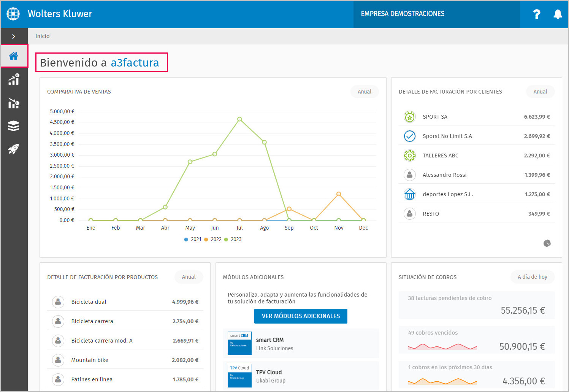Go to the Home house icon in sidebar

click(x=14, y=56)
